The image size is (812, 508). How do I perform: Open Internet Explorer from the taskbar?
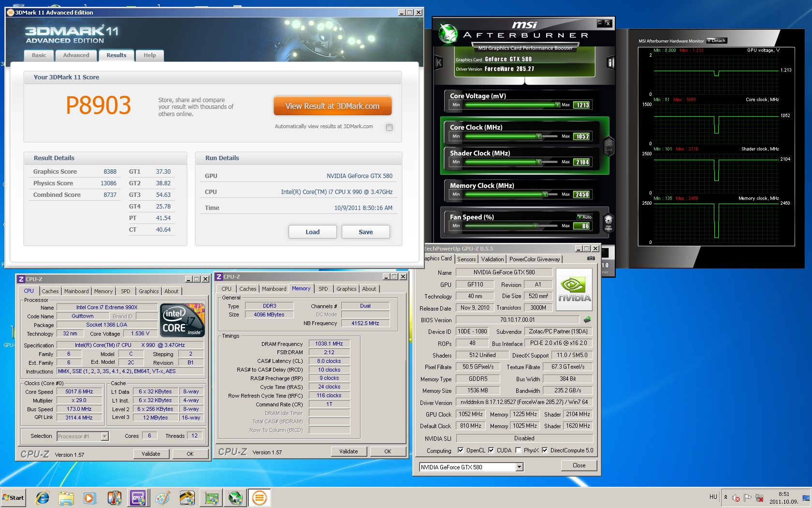click(x=43, y=498)
